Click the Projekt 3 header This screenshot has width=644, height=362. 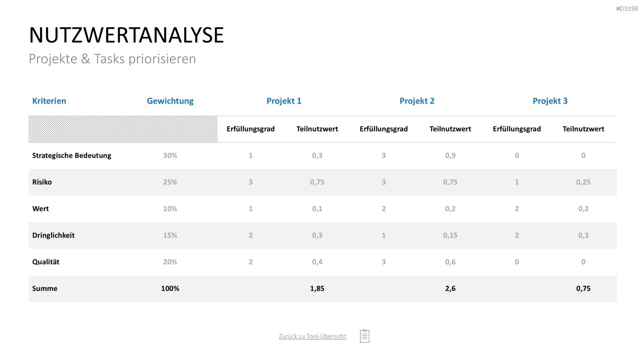[x=550, y=101]
